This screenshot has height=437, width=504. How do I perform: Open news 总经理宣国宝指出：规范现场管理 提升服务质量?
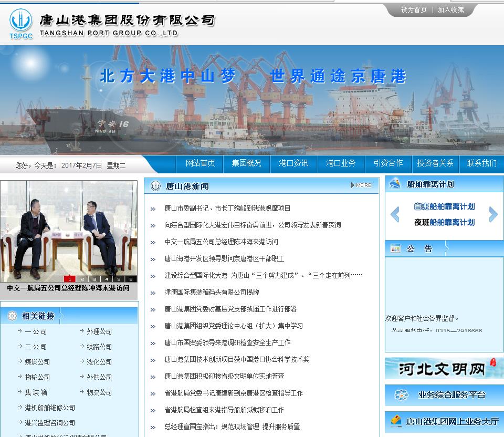point(232,426)
